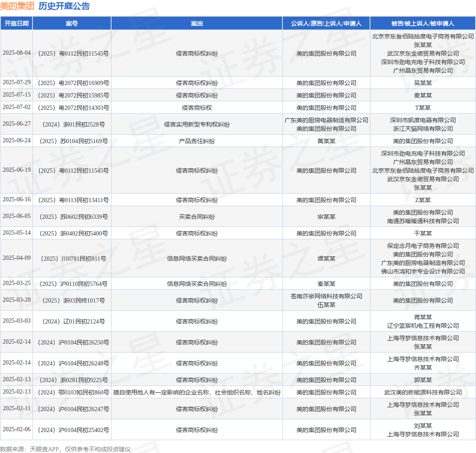This screenshot has height=453, width=476.
Task: Click defendant T某某
Action: [x=423, y=108]
